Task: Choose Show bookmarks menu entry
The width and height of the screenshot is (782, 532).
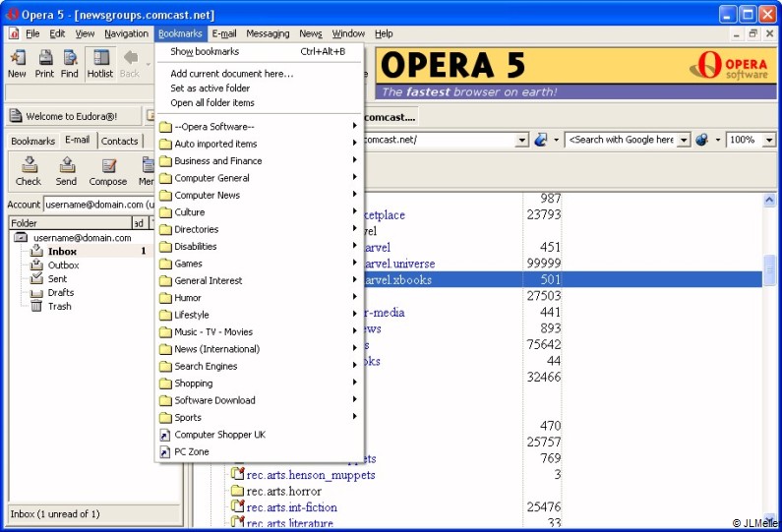Action: click(260, 51)
